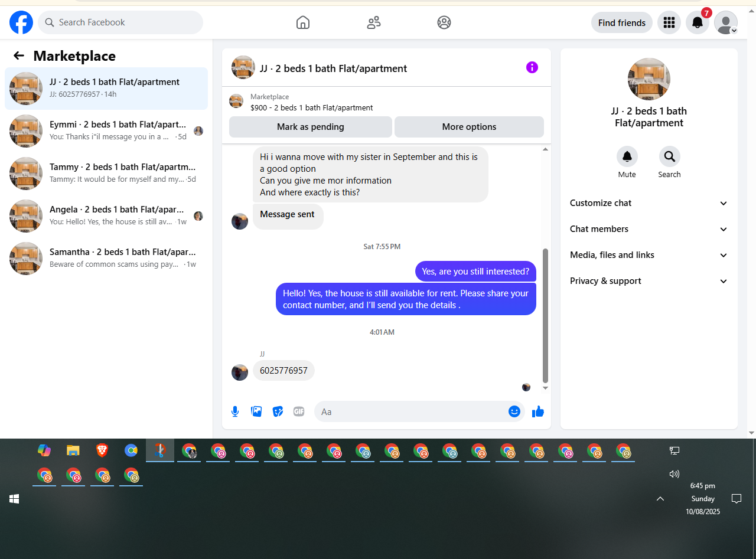Click Mark as pending button
This screenshot has height=559, width=756.
click(311, 127)
